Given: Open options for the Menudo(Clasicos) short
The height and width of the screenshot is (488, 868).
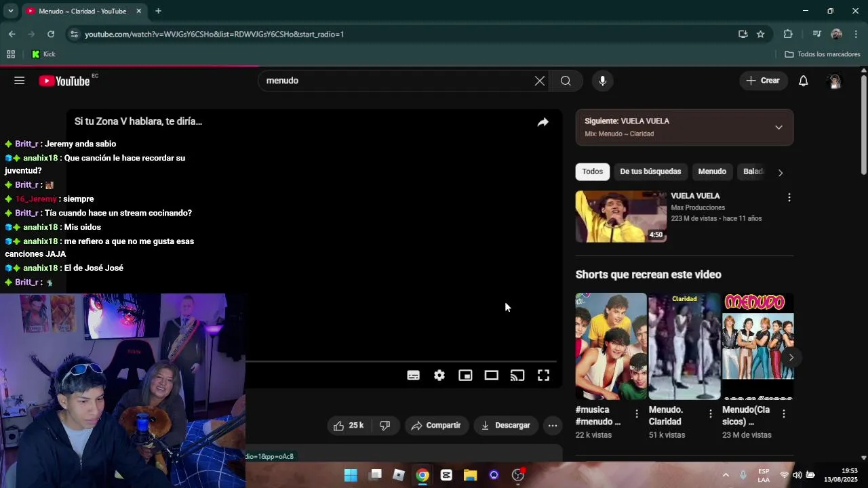Looking at the screenshot, I should tap(783, 413).
